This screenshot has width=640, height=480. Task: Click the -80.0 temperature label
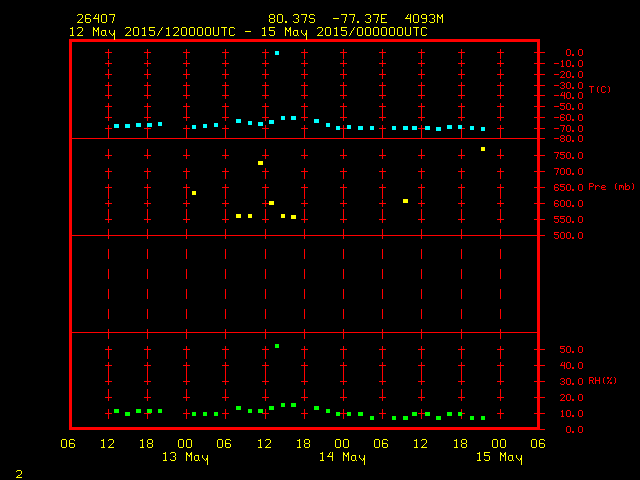tap(569, 139)
